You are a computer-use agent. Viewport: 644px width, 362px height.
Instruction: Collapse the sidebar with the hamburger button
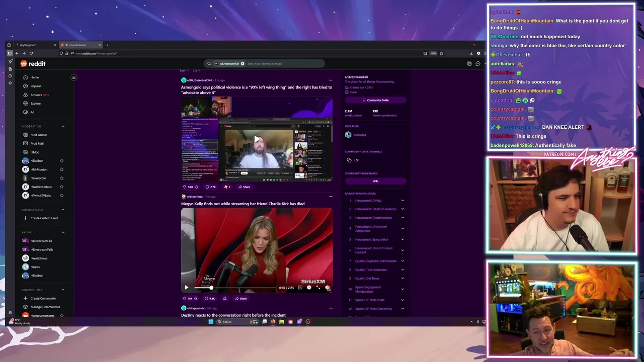(x=73, y=77)
